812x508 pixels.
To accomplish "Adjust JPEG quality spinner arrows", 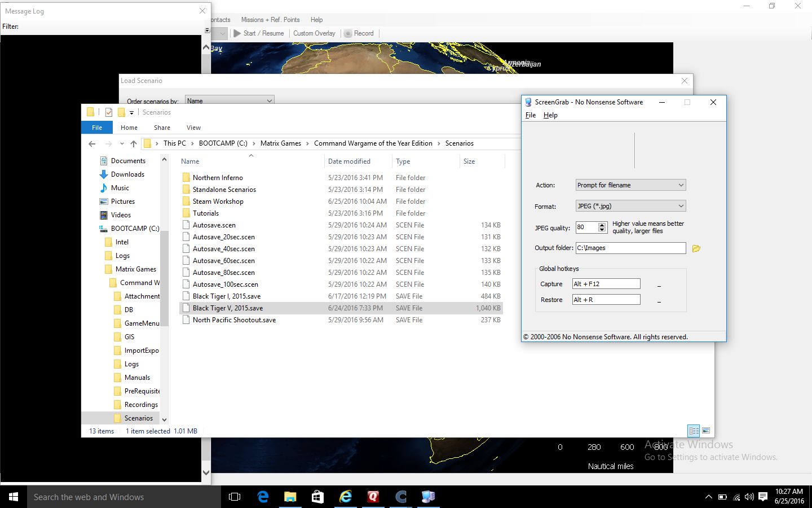I will tap(602, 227).
